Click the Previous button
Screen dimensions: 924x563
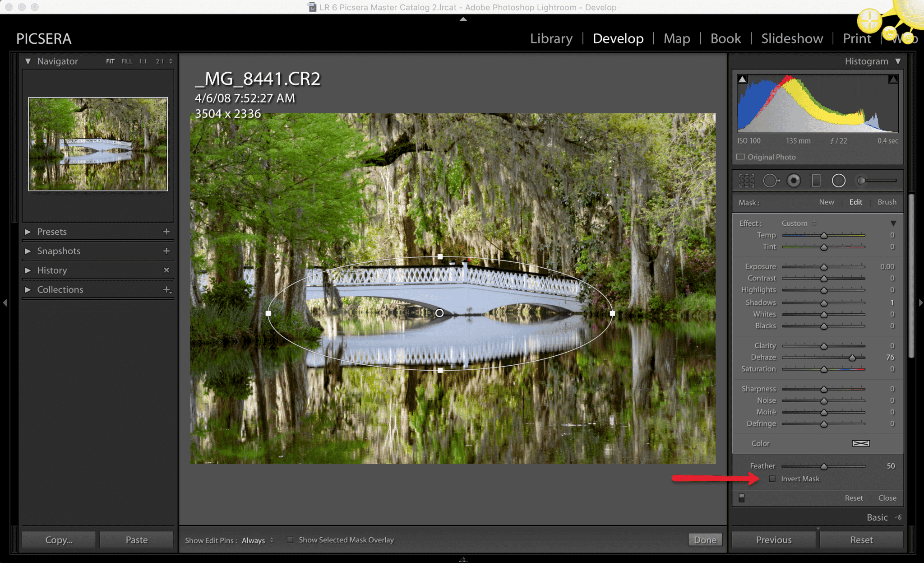[773, 540]
